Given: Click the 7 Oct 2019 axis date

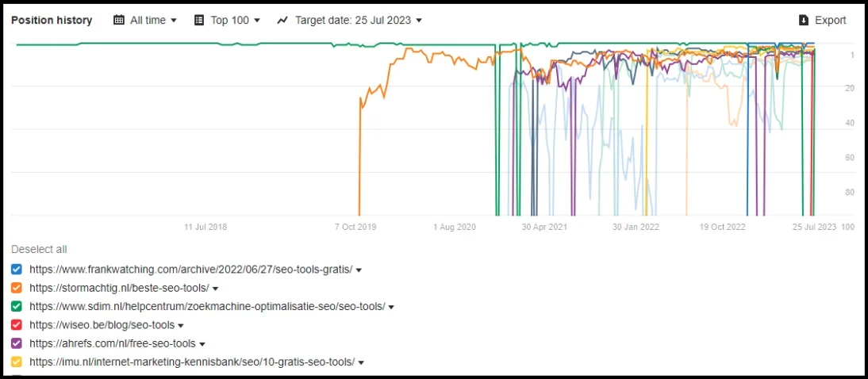Looking at the screenshot, I should pos(355,227).
